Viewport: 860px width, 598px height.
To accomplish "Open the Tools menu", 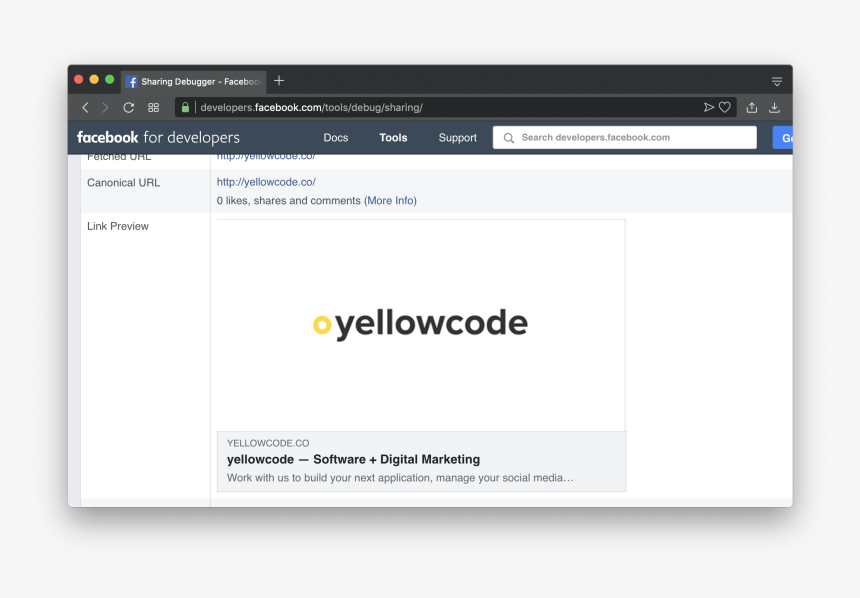I will pos(393,138).
